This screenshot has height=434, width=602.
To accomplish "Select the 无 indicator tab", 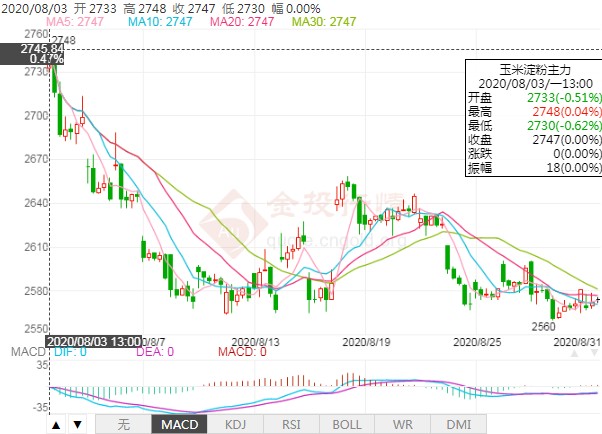I will (x=123, y=424).
